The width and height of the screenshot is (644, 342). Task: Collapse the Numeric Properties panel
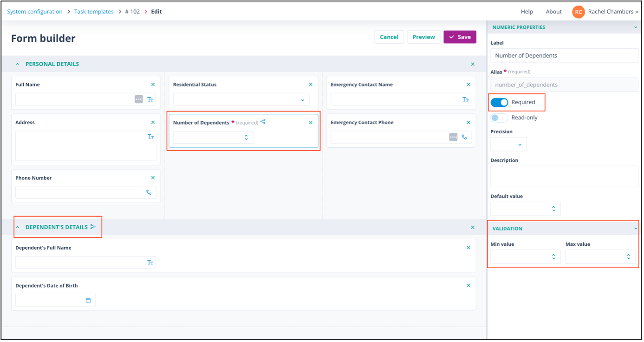click(x=636, y=27)
